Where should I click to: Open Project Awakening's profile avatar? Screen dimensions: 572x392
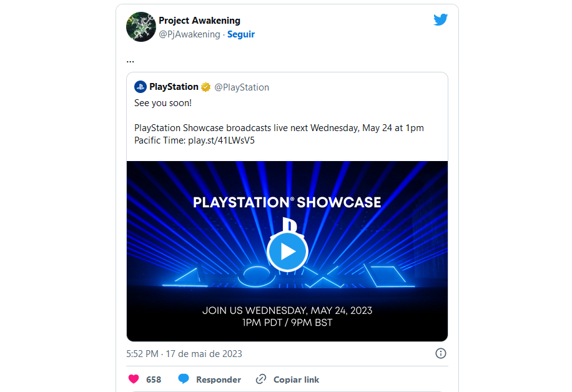pos(141,27)
